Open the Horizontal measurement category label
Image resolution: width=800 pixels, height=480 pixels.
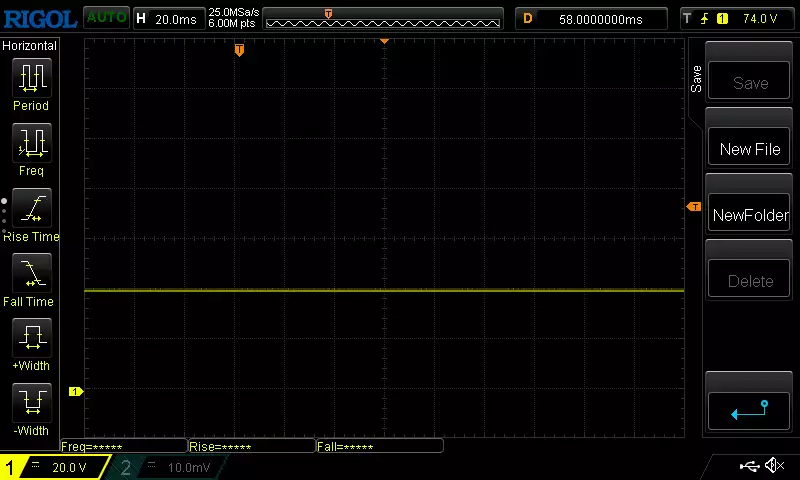coord(30,45)
